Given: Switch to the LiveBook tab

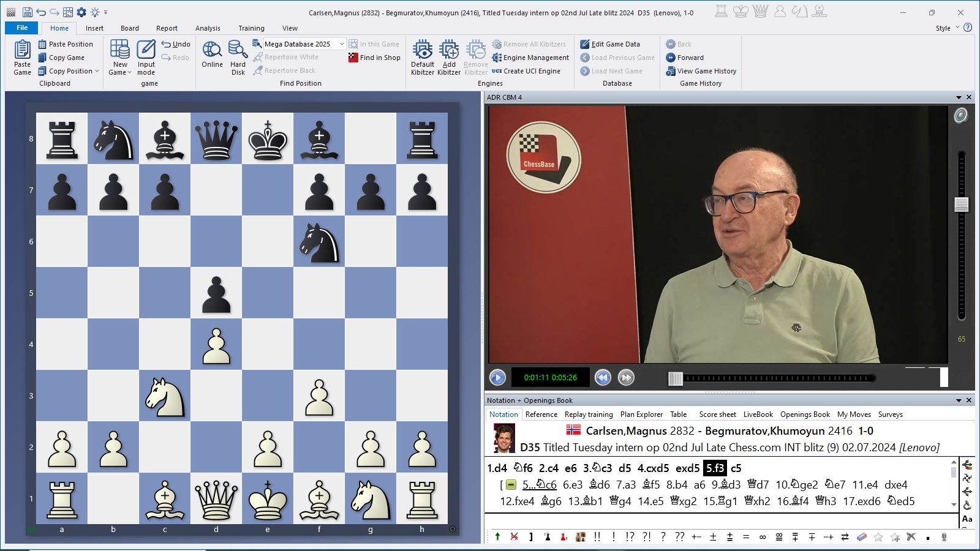Looking at the screenshot, I should pos(758,414).
